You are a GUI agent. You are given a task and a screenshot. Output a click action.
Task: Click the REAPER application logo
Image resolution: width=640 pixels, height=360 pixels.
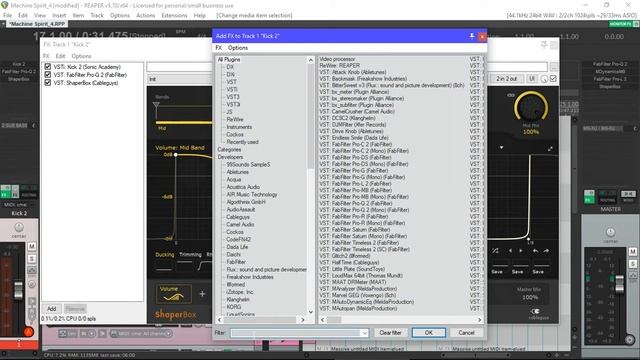click(x=4, y=5)
